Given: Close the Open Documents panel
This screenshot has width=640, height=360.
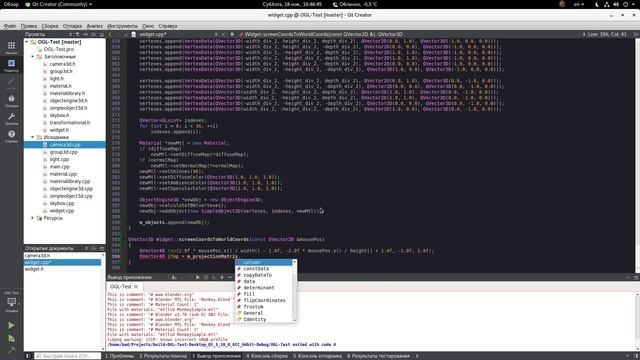Looking at the screenshot, I should pyautogui.click(x=102, y=248).
